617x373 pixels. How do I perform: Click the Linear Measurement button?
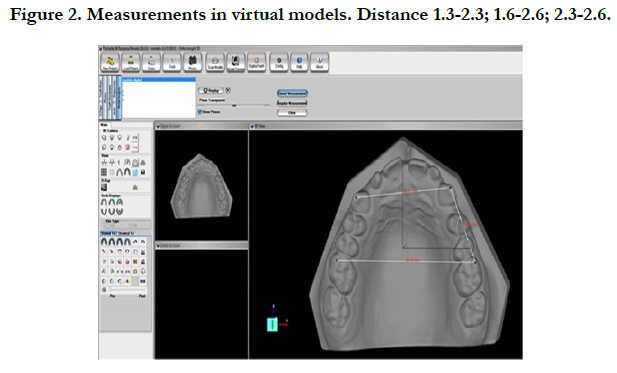pos(292,93)
